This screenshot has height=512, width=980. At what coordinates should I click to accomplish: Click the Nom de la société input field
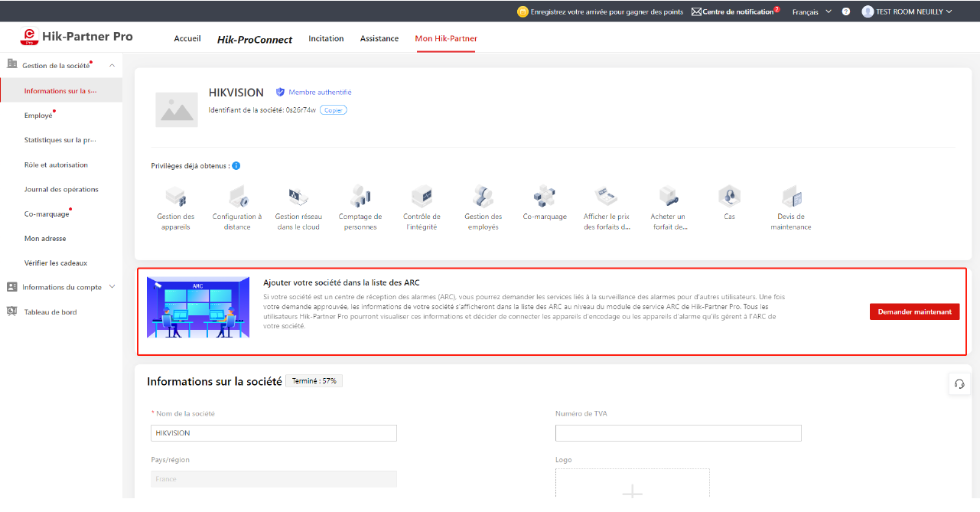tap(274, 433)
